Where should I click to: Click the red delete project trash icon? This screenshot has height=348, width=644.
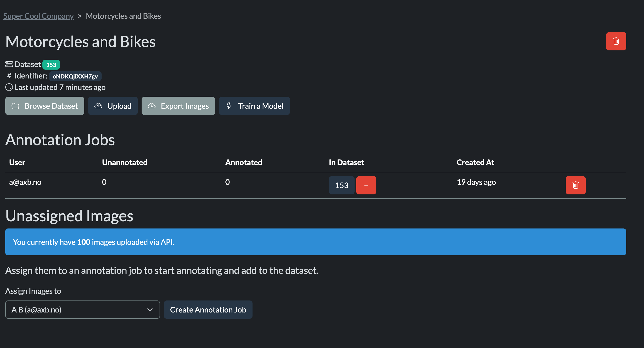click(x=616, y=41)
